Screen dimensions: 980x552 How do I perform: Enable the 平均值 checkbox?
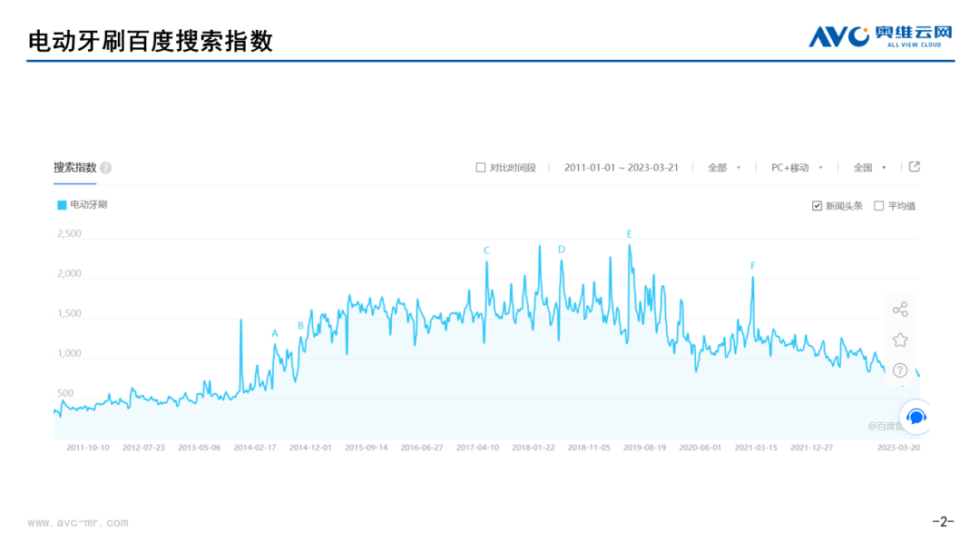click(878, 206)
